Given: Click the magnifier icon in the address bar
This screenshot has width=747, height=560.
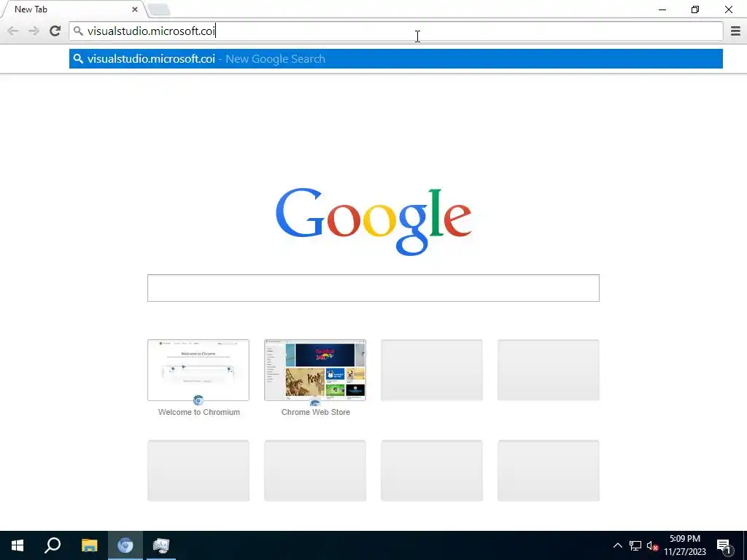Looking at the screenshot, I should [78, 31].
